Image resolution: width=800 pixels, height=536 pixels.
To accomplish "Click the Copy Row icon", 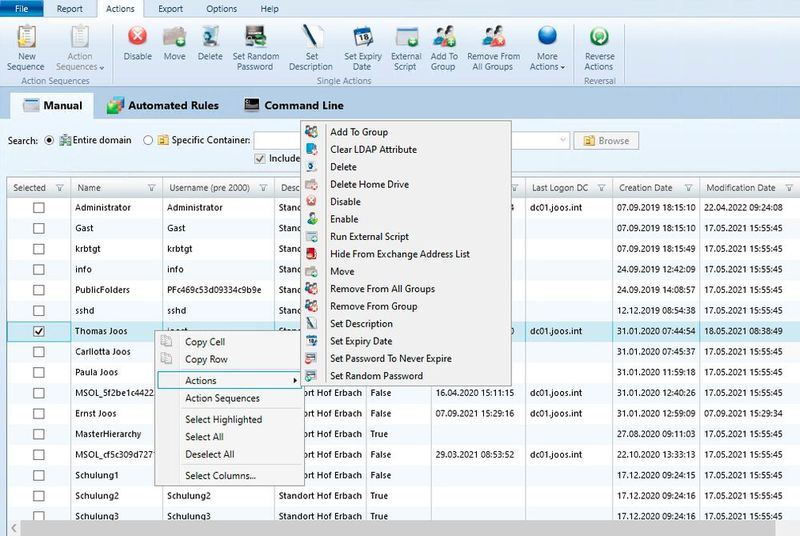I will (x=166, y=359).
